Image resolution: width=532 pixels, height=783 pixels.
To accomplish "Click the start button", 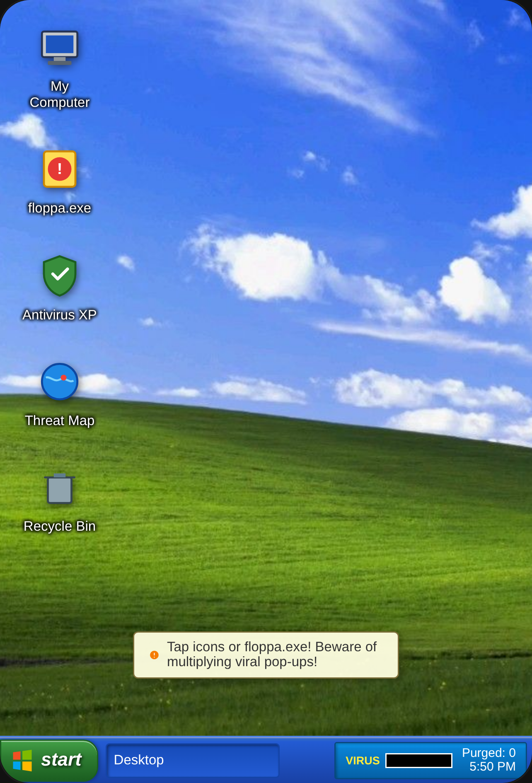I will tap(49, 761).
